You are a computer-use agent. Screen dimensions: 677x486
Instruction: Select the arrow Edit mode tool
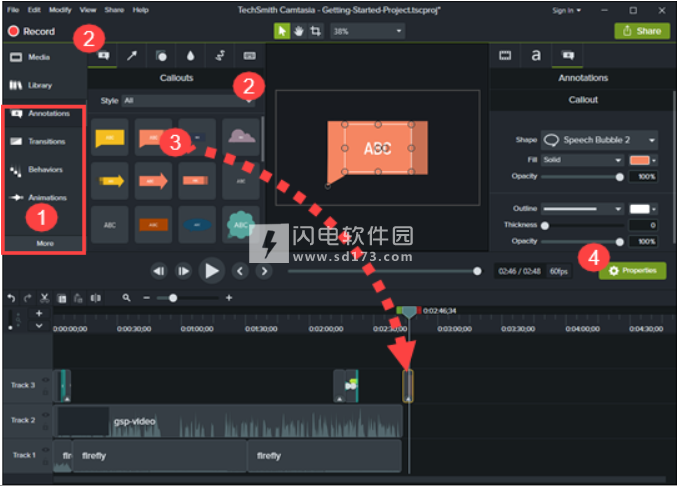click(282, 31)
